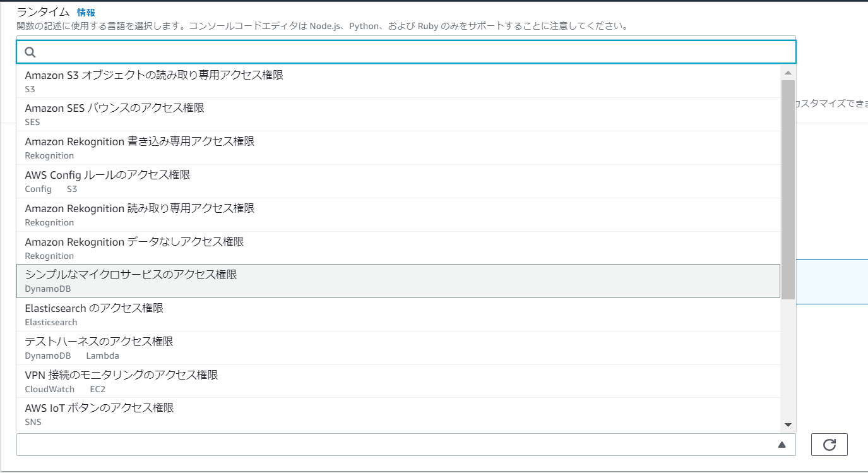Viewport: 868px width, 473px height.
Task: Choose VPN 接続のモニタリングのアクセス権限
Action: tap(398, 381)
